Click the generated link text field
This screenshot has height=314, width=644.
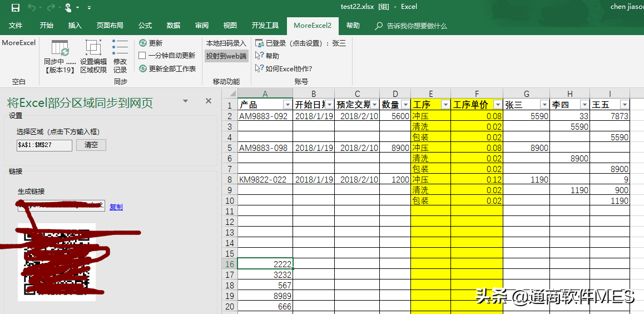pyautogui.click(x=61, y=206)
